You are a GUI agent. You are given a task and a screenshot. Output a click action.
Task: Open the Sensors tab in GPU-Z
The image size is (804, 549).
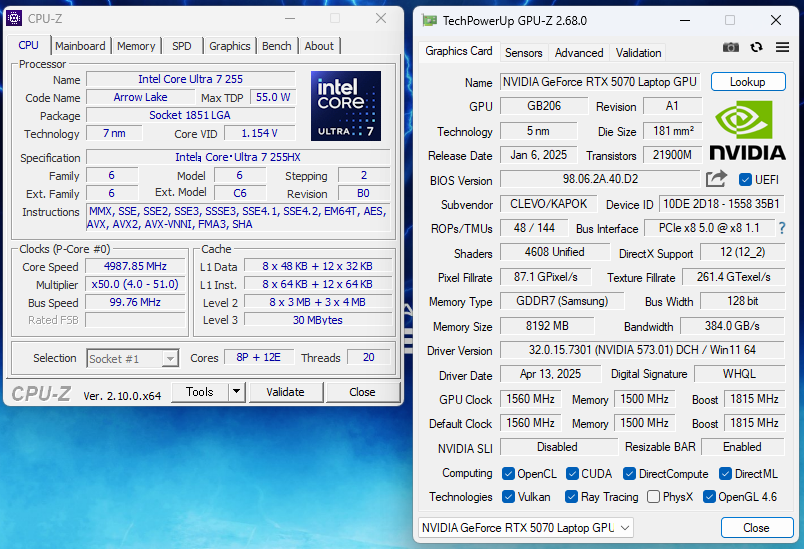[523, 53]
